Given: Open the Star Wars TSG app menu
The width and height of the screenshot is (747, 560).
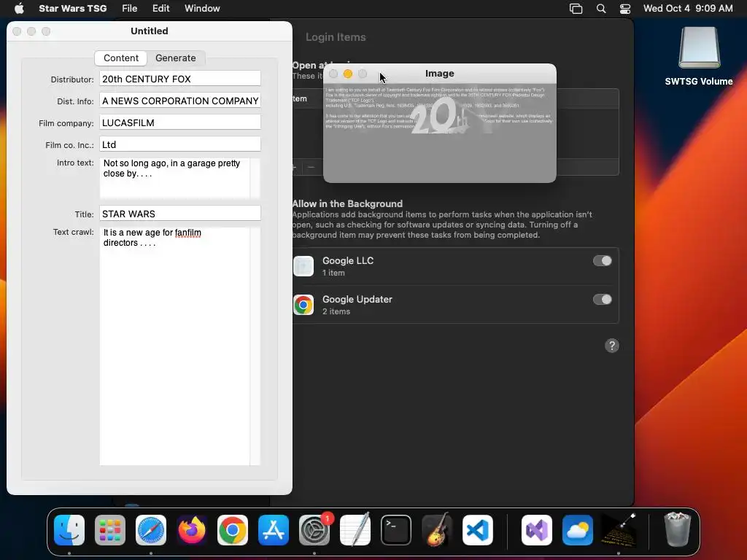Looking at the screenshot, I should 72,8.
